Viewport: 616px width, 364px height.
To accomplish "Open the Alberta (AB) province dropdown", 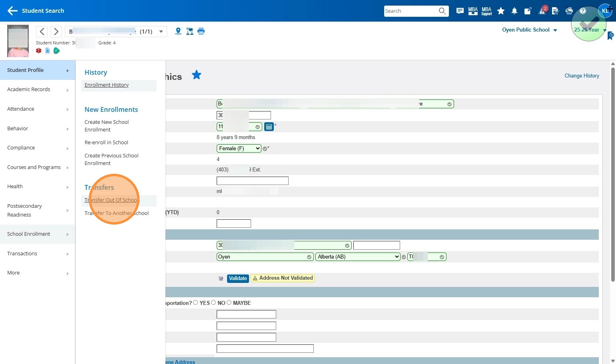I will coord(358,257).
